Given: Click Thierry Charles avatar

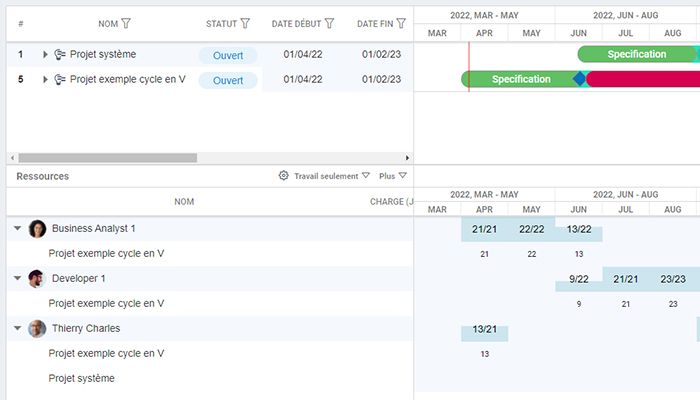Looking at the screenshot, I should (x=37, y=329).
